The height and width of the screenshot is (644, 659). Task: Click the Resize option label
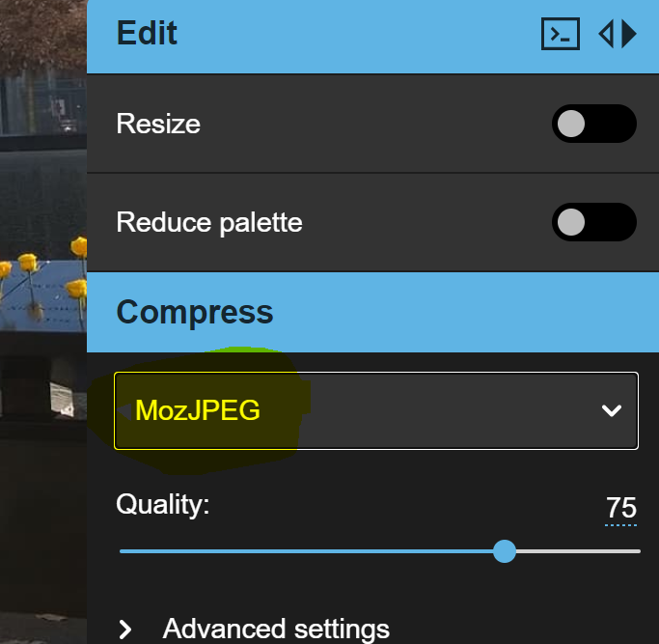pyautogui.click(x=158, y=125)
